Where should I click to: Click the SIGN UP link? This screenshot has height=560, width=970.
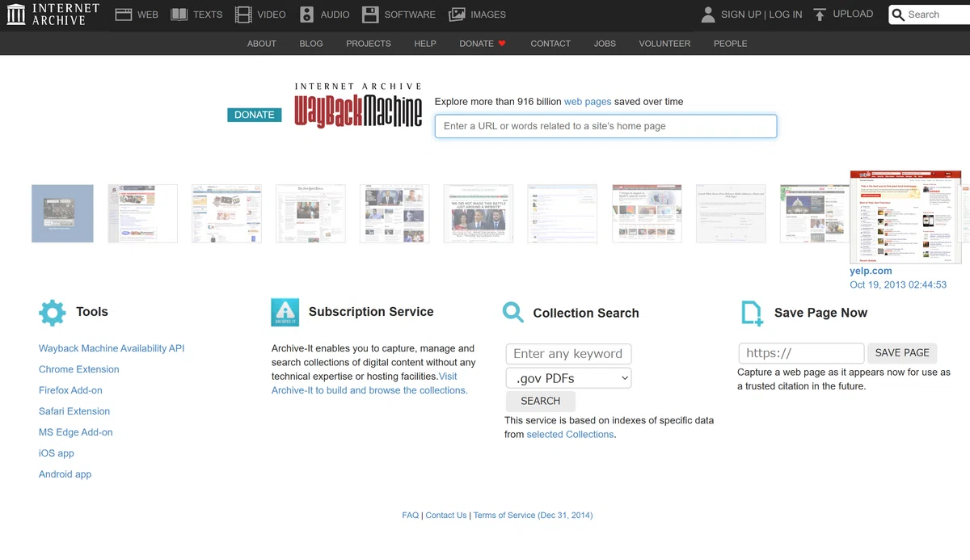(741, 15)
